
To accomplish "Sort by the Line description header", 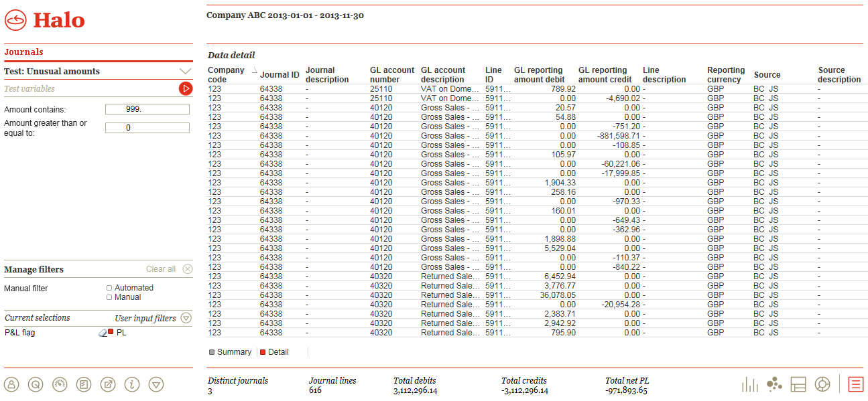I will (664, 75).
